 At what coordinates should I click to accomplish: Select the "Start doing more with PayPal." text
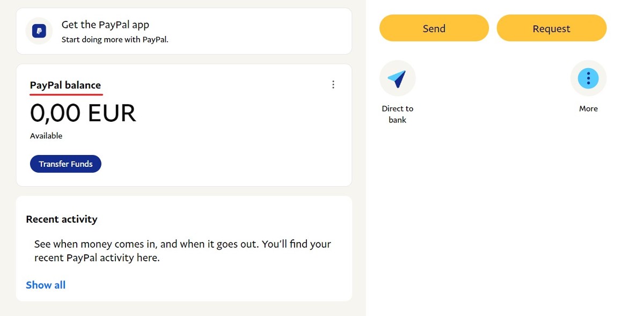(x=115, y=39)
